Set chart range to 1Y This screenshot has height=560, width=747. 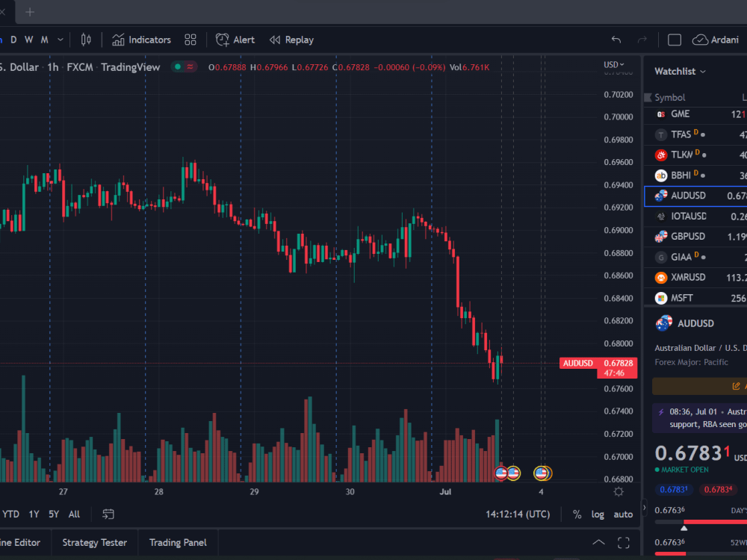34,514
